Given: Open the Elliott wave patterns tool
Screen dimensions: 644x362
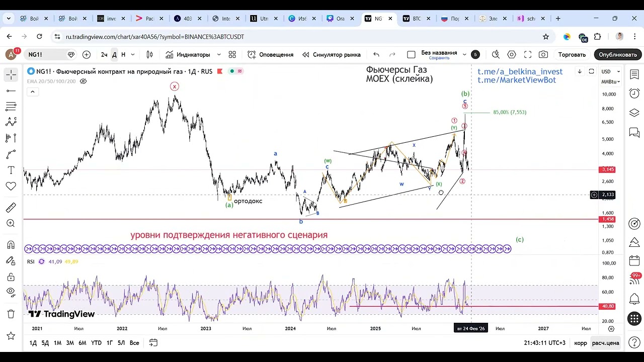Looking at the screenshot, I should [11, 122].
